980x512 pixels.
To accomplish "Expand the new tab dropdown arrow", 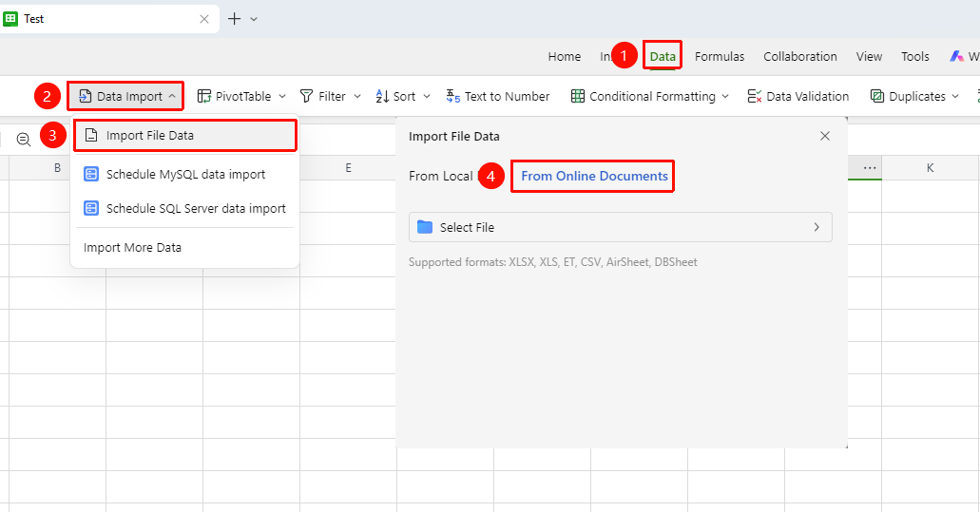I will [254, 19].
